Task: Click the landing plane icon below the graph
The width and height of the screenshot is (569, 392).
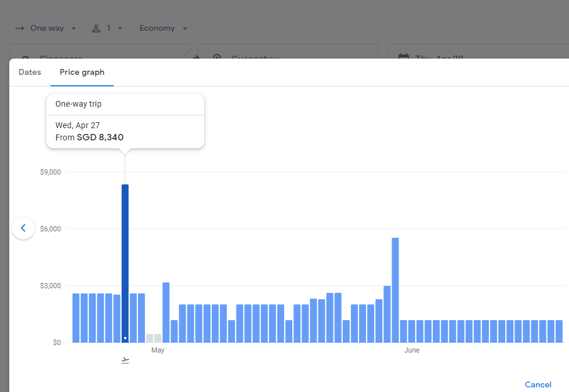Action: click(125, 360)
